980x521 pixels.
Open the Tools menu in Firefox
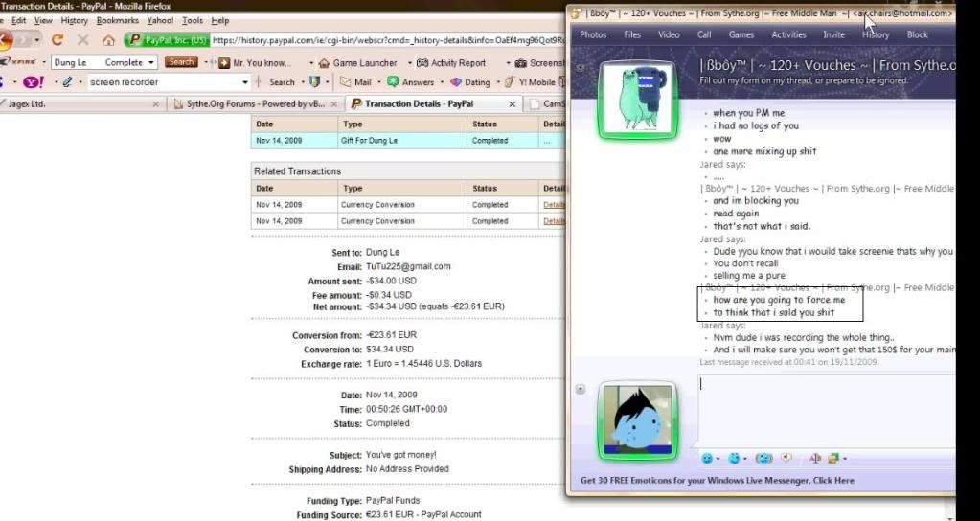point(193,21)
